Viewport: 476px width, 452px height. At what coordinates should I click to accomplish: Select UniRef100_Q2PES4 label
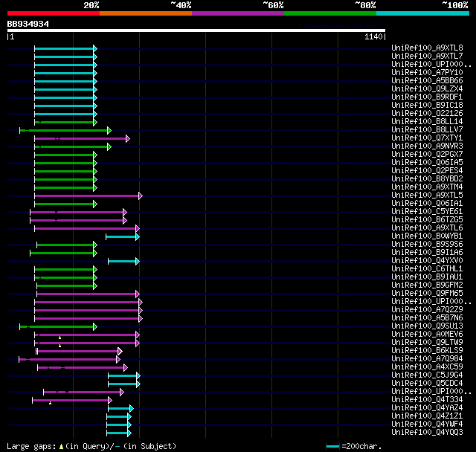coord(427,171)
